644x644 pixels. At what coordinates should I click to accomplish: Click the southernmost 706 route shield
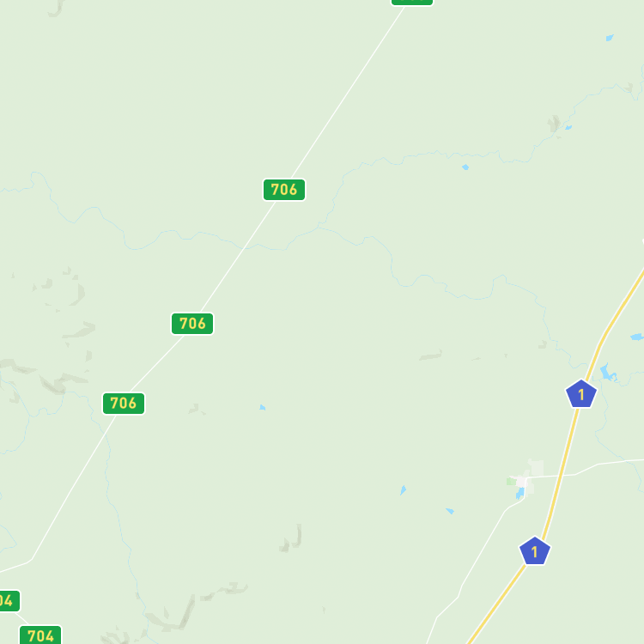point(124,404)
